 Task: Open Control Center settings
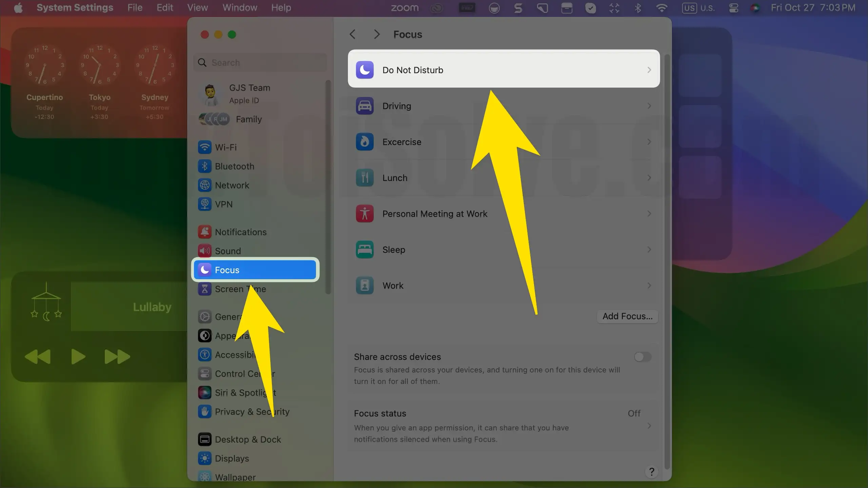255,373
